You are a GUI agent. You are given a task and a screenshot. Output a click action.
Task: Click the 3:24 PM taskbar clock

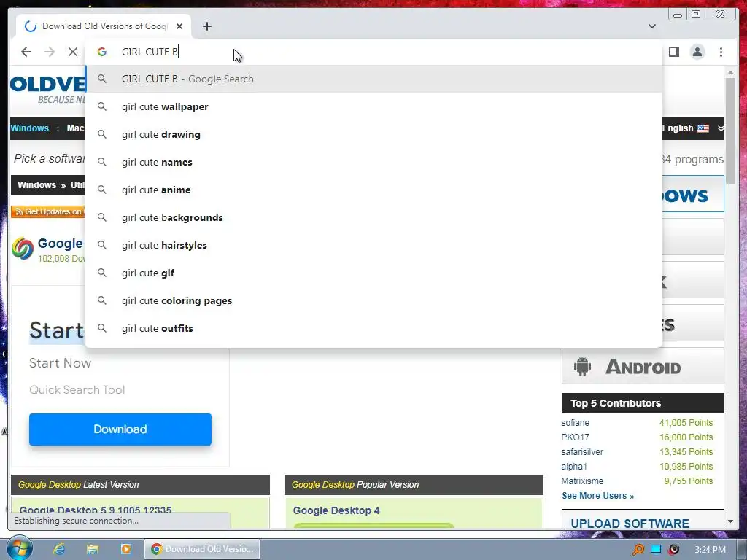710,550
